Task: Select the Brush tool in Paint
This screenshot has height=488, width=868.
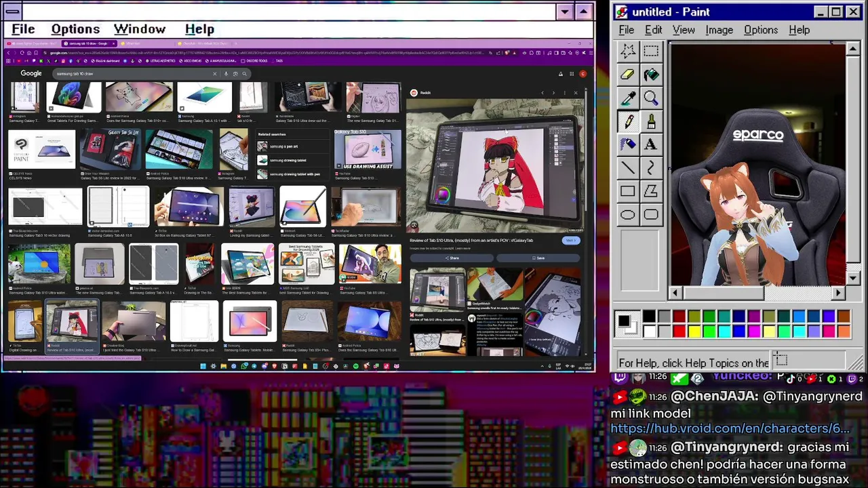Action: (651, 121)
